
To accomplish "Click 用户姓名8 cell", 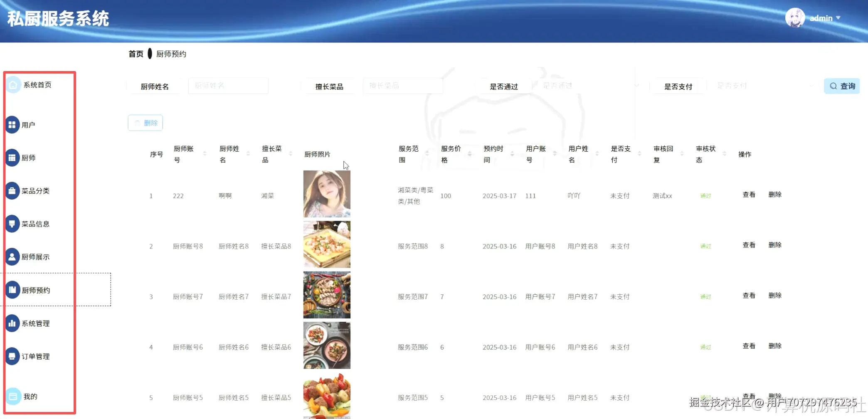I will [582, 246].
